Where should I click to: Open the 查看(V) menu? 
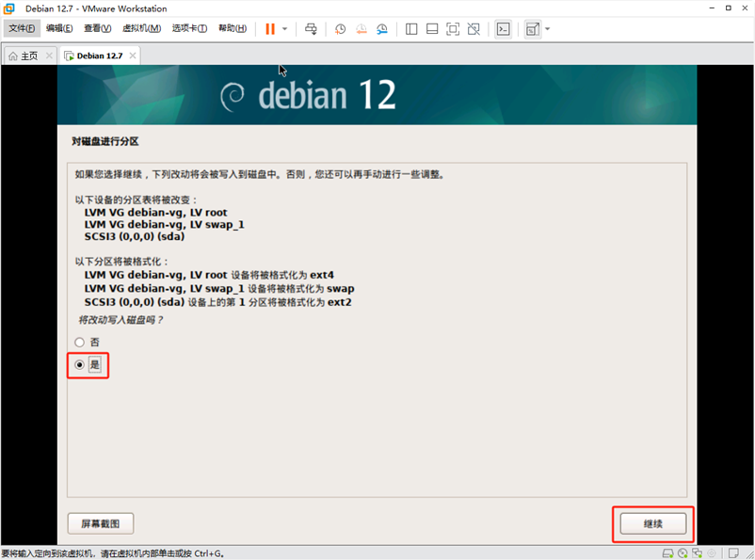[97, 28]
